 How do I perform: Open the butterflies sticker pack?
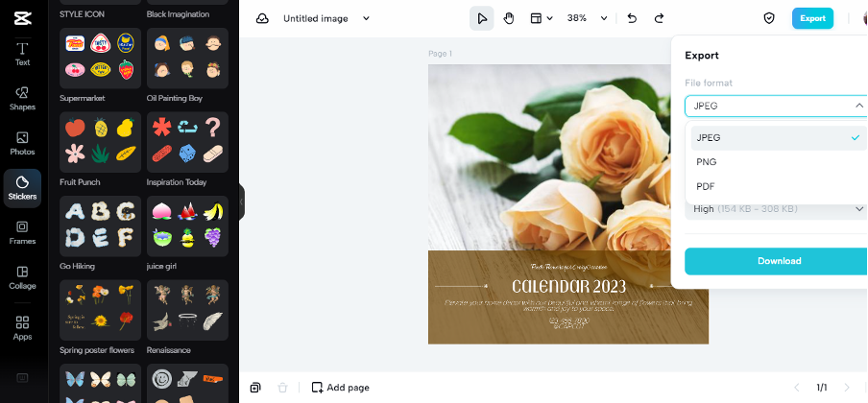[x=100, y=383]
